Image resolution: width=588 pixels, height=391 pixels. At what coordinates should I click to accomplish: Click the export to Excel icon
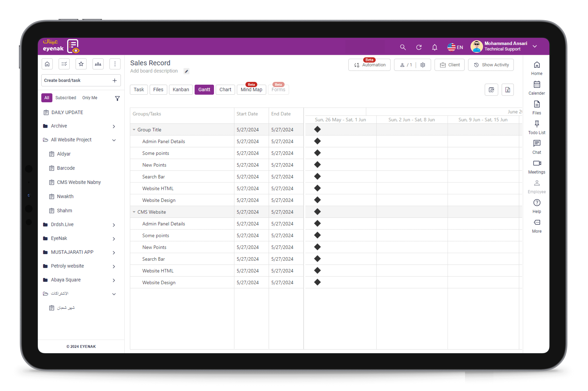(x=507, y=90)
